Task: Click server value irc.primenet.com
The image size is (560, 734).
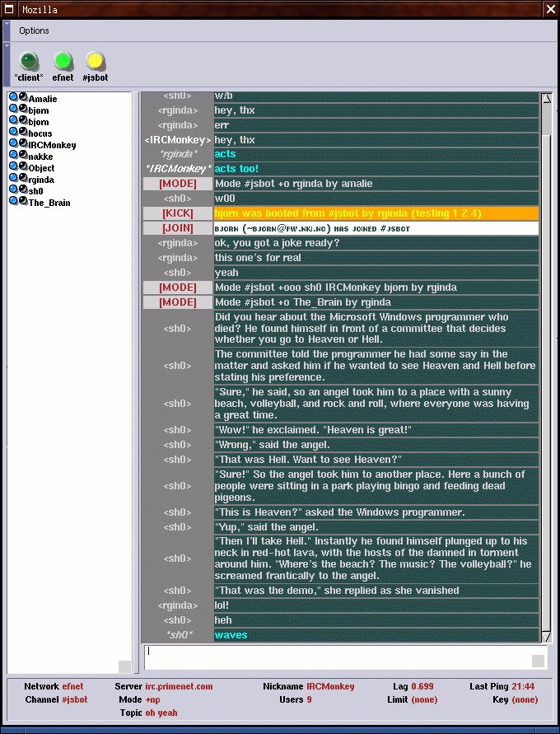Action: (x=179, y=687)
